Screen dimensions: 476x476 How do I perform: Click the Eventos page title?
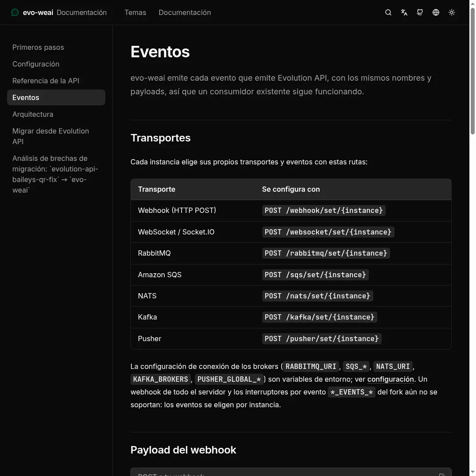(160, 52)
